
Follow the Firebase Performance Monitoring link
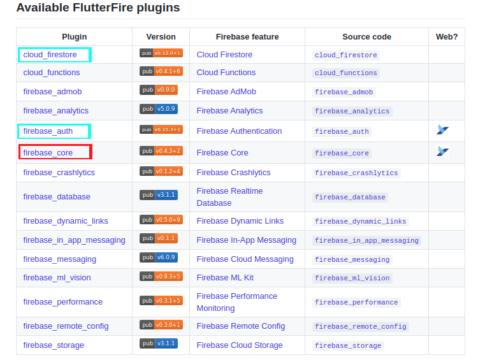point(237,302)
